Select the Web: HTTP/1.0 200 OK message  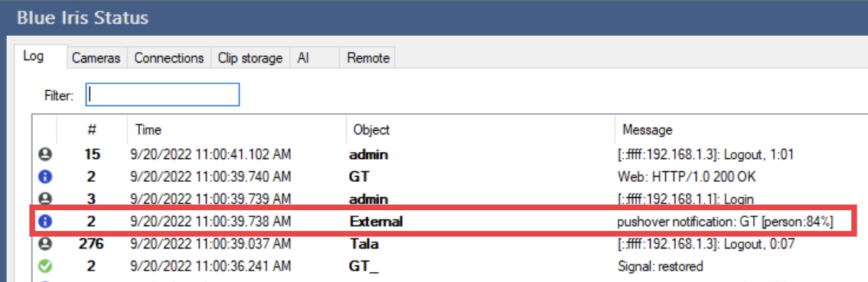click(687, 177)
